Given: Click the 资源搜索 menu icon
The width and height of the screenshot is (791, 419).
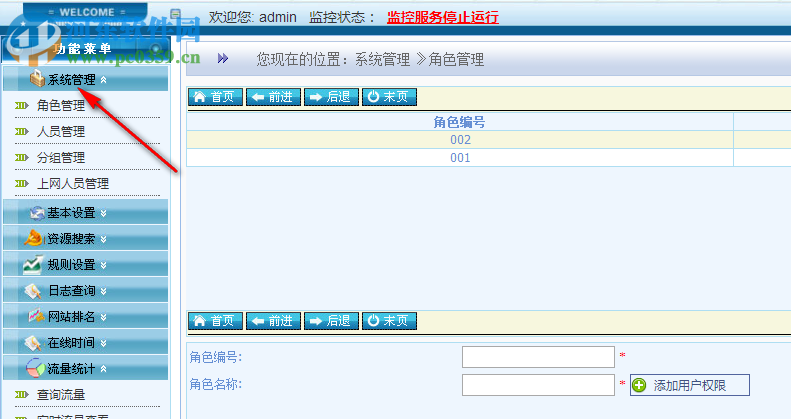Looking at the screenshot, I should (33, 238).
